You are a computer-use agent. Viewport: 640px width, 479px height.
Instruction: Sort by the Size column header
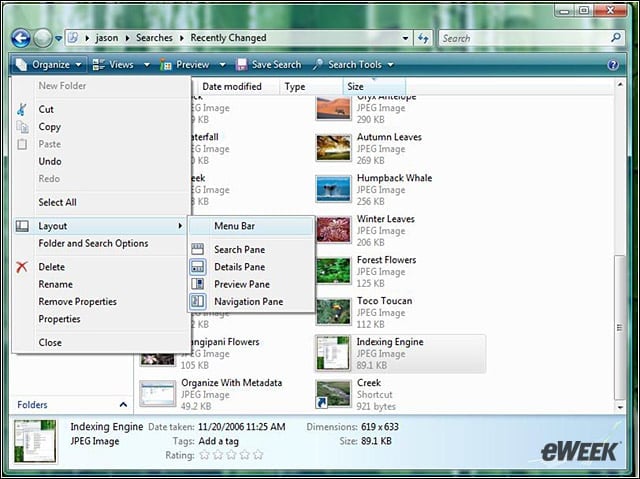click(x=374, y=86)
